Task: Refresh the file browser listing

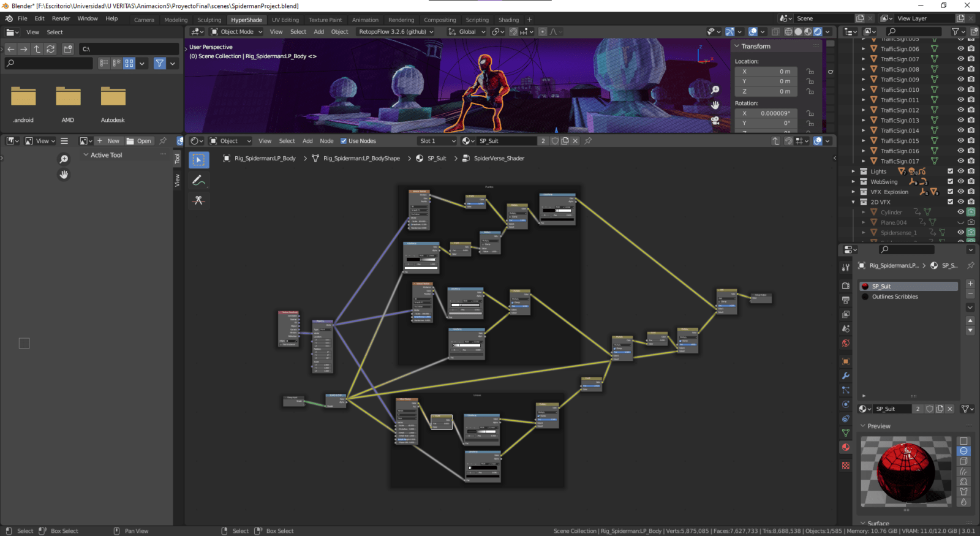Action: (x=51, y=49)
